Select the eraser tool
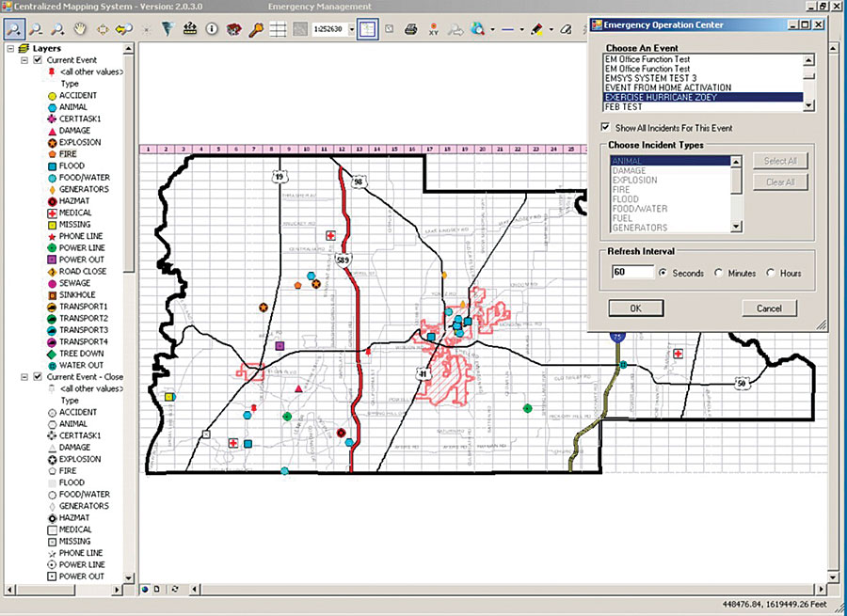This screenshot has height=616, width=847. [x=566, y=28]
